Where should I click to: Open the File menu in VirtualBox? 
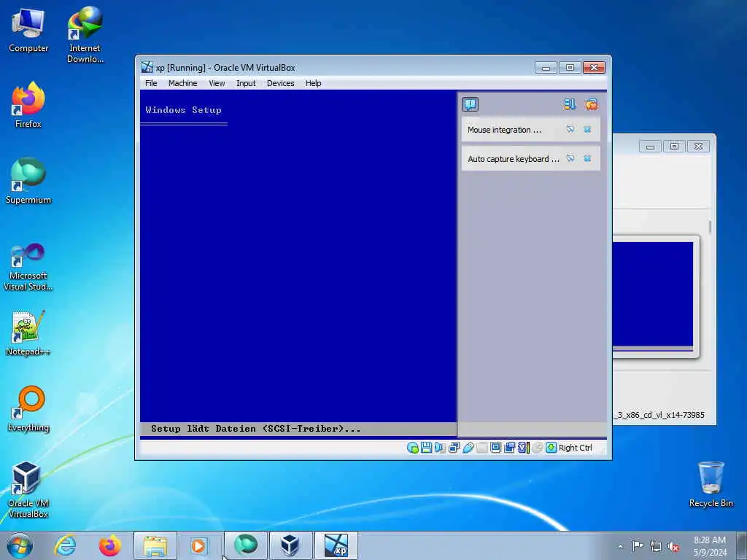coord(151,83)
